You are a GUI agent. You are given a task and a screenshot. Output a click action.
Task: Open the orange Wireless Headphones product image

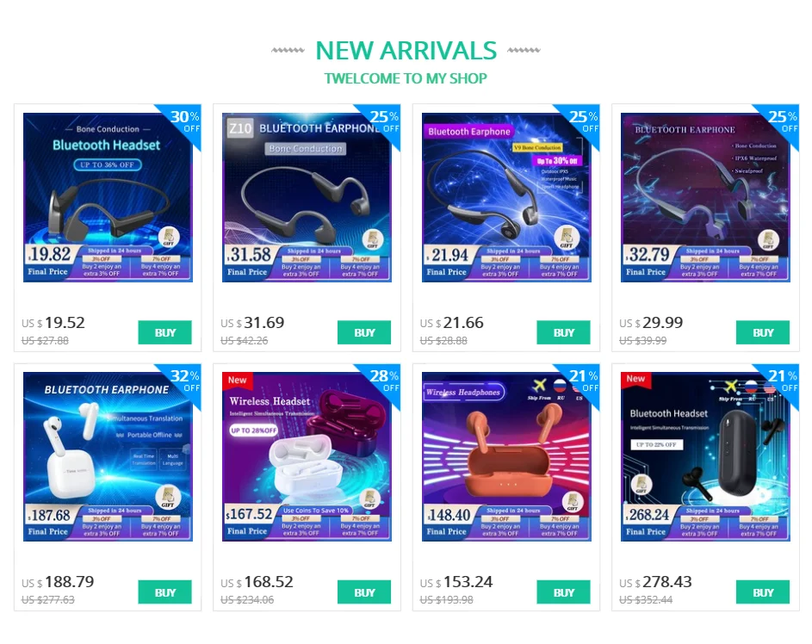(506, 456)
